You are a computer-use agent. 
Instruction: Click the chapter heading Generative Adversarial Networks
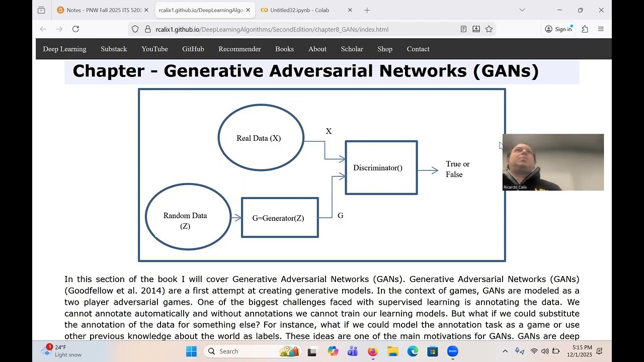click(305, 71)
